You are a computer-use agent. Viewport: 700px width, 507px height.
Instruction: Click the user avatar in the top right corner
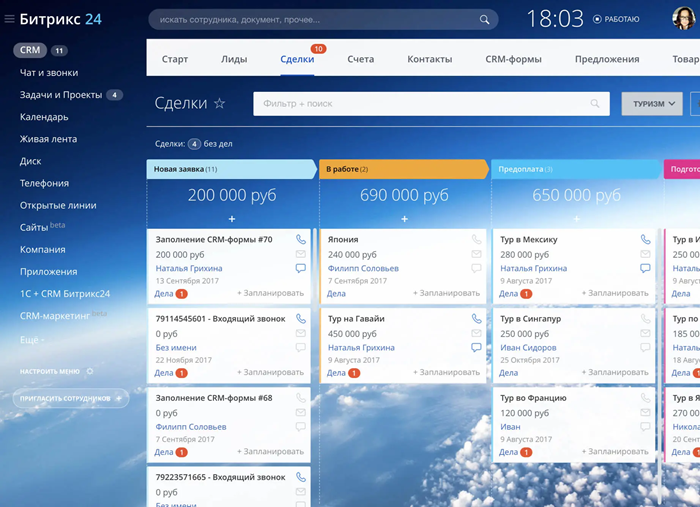[x=684, y=19]
